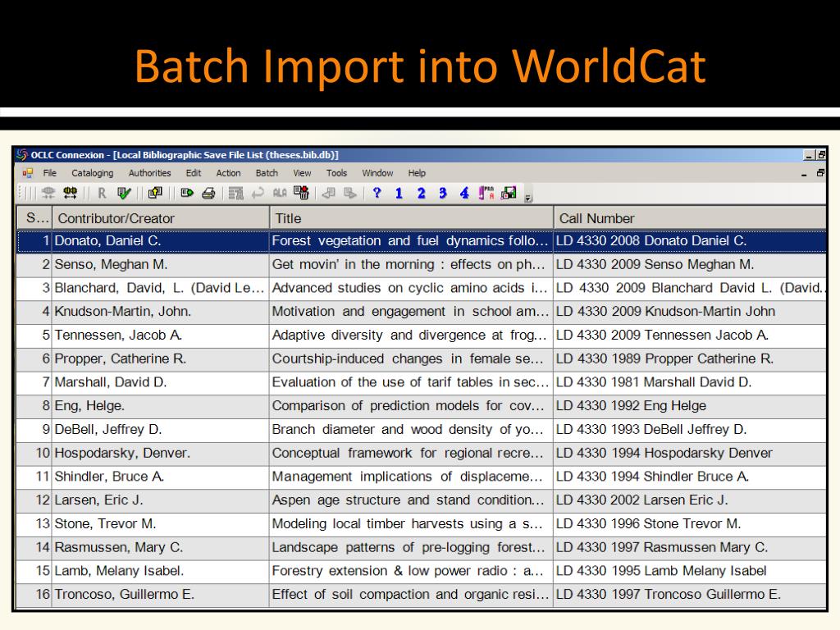The height and width of the screenshot is (630, 840).
Task: Select contributor cell "Senso, Meghan M."
Action: click(x=160, y=265)
